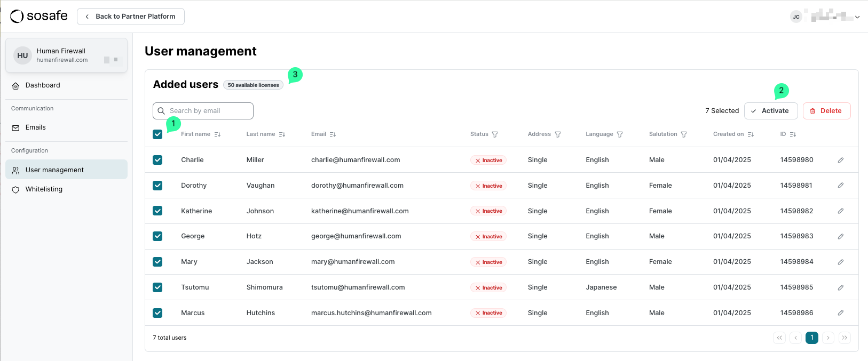The width and height of the screenshot is (868, 361).
Task: Click the Status column filter icon
Action: click(x=495, y=134)
